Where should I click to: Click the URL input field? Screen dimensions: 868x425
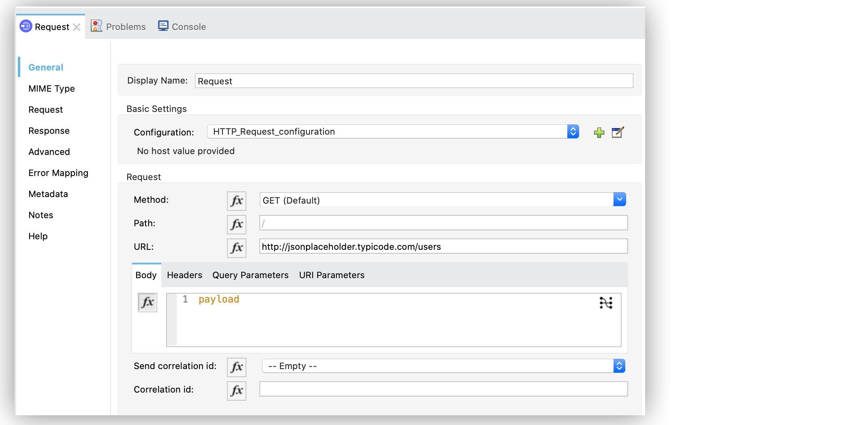443,247
